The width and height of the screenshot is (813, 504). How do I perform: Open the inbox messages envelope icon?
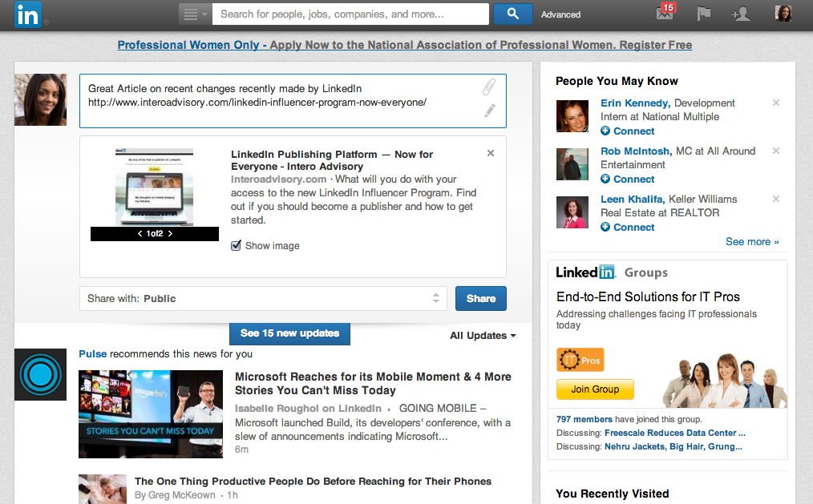(665, 13)
